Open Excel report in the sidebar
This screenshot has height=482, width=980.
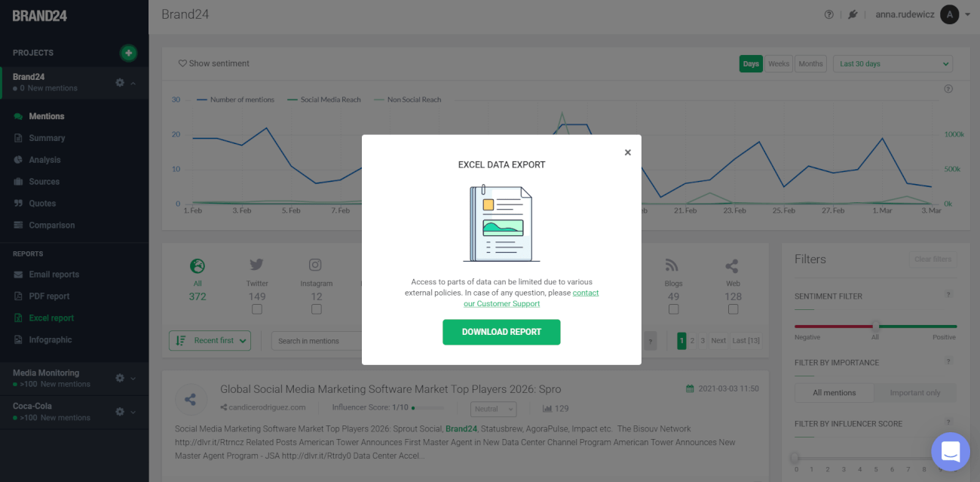point(51,318)
